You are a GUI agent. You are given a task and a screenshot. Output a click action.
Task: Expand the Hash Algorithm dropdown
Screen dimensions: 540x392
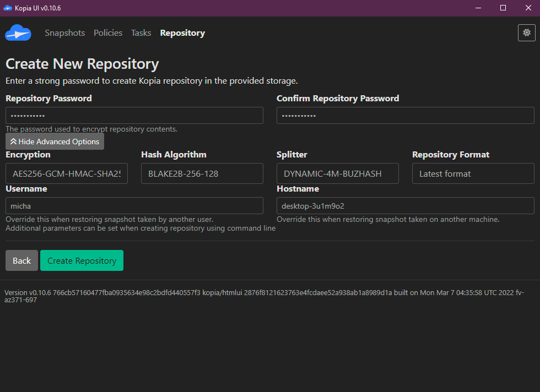pos(202,173)
